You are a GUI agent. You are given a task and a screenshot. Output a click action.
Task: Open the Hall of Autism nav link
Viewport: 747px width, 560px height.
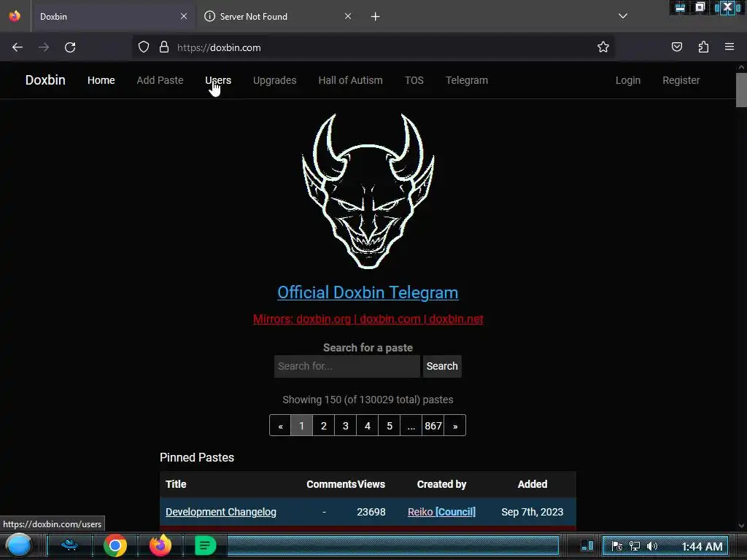click(350, 80)
